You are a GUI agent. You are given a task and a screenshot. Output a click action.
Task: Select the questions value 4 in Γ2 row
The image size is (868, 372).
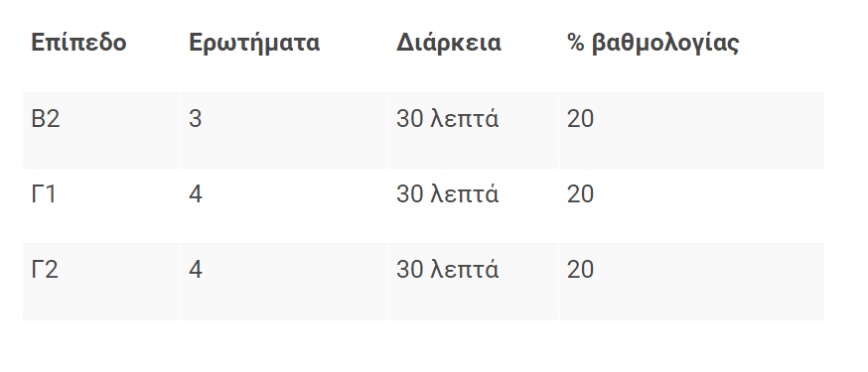pos(196,270)
